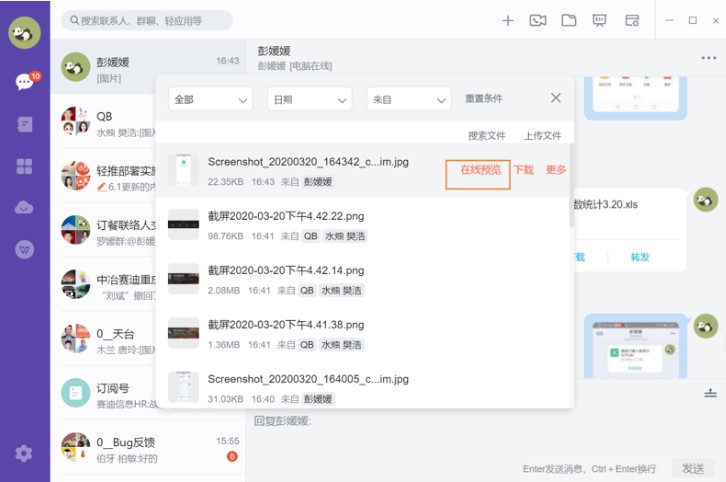
Task: Click your profile avatar at top left
Action: pos(24,32)
